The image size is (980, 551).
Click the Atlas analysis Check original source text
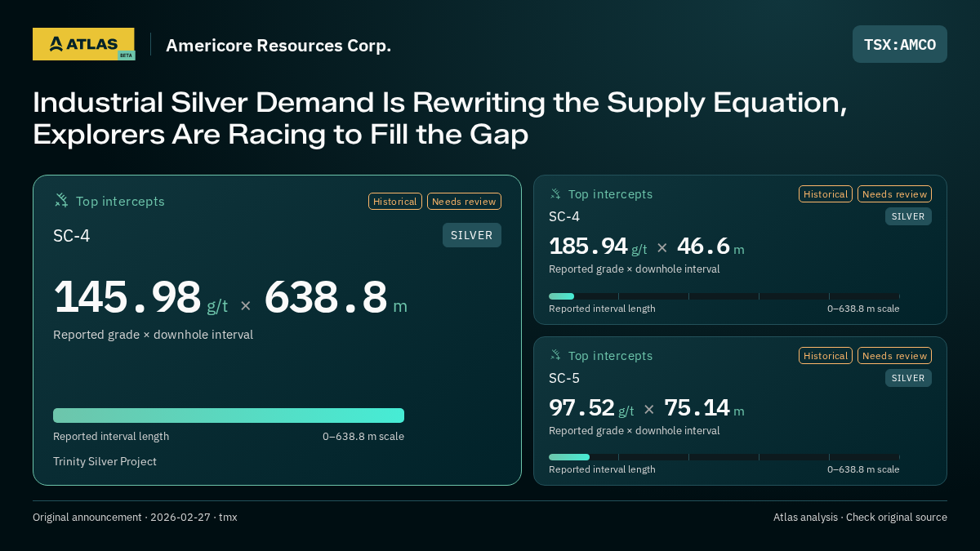(860, 517)
